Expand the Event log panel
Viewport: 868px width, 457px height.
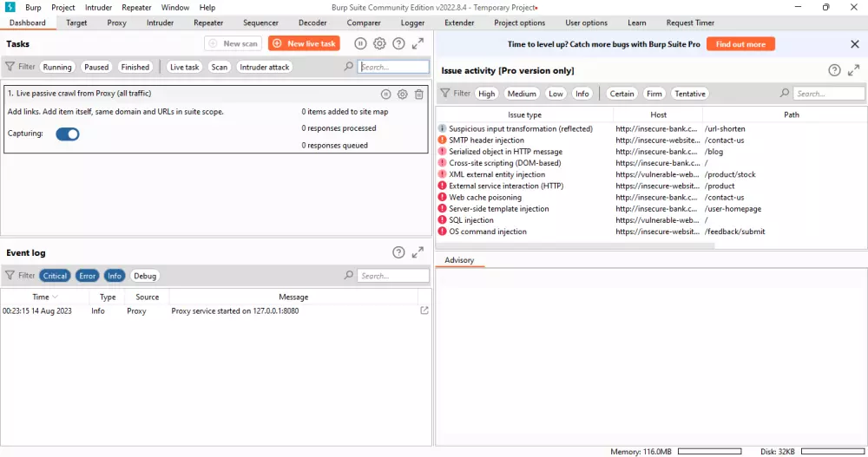pos(418,252)
